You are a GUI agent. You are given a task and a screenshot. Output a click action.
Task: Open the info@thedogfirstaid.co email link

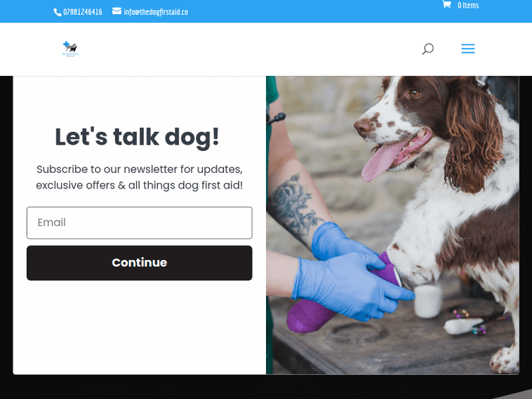click(156, 12)
